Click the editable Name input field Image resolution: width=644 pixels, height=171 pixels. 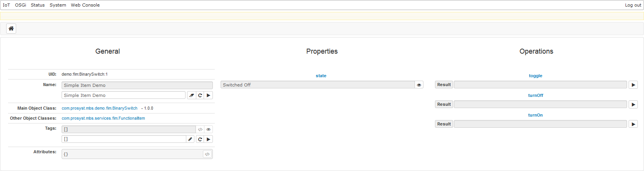click(123, 95)
